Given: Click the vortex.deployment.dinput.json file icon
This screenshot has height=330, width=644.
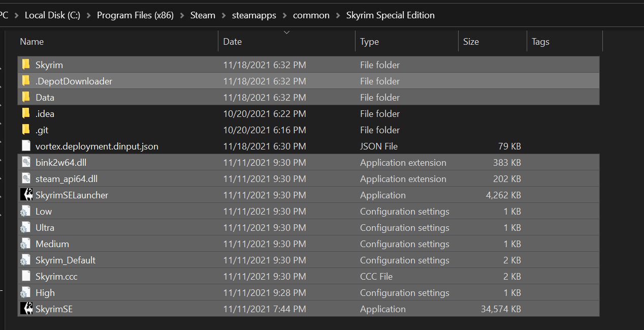Looking at the screenshot, I should pyautogui.click(x=26, y=146).
